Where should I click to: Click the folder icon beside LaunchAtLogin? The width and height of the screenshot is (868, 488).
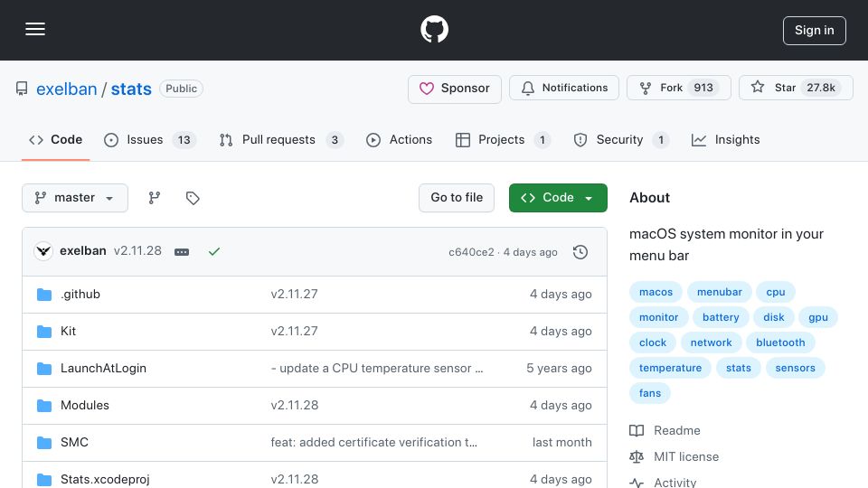click(44, 369)
